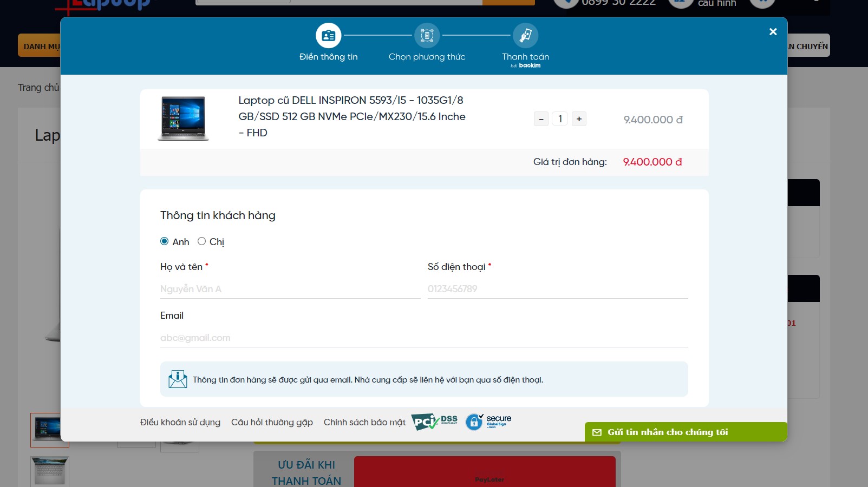Image resolution: width=868 pixels, height=487 pixels.
Task: Click the Email input field
Action: point(424,338)
